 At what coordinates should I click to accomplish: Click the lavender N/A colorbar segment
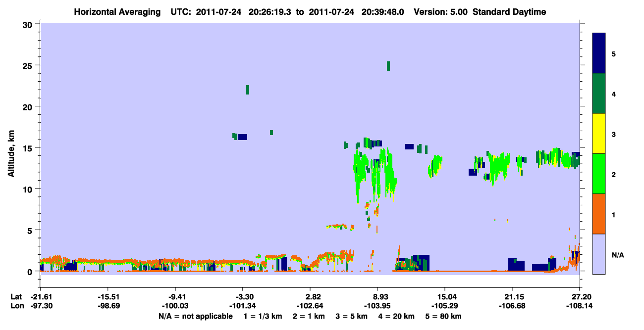[x=599, y=254]
